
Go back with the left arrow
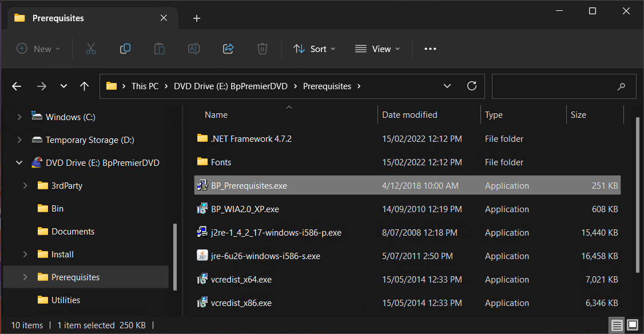(17, 86)
